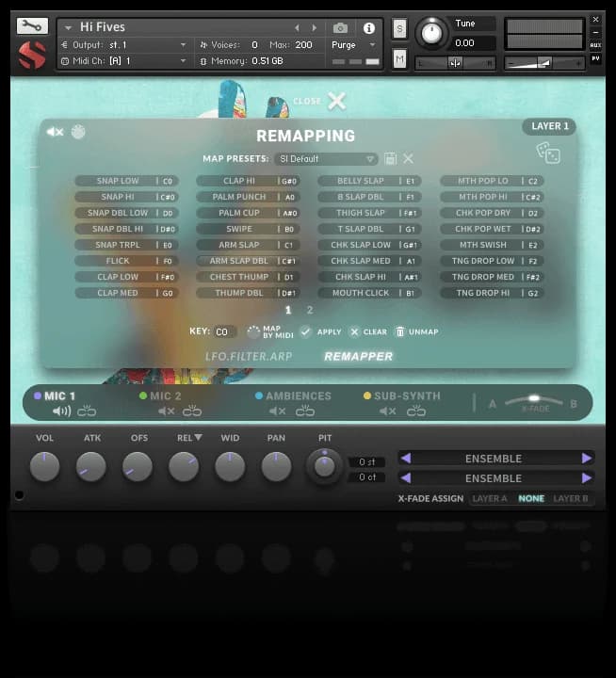Click the Apply button
616x678 pixels.
pyautogui.click(x=320, y=332)
